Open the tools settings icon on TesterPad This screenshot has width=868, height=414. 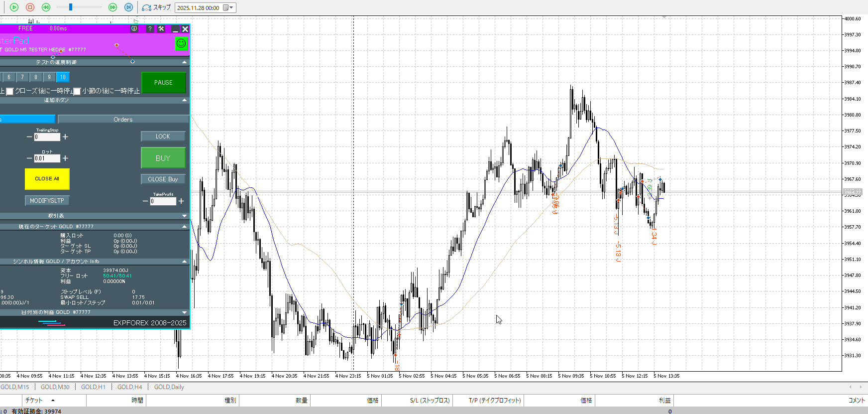pos(161,29)
